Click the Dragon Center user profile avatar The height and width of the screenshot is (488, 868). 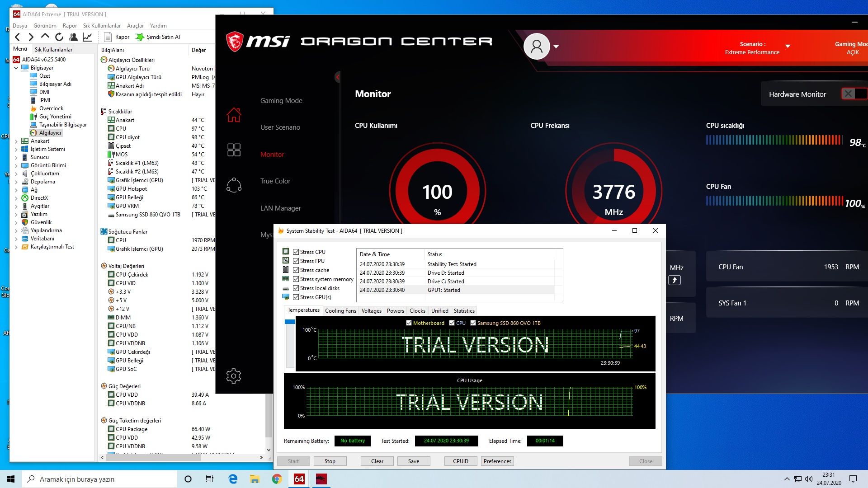(537, 46)
